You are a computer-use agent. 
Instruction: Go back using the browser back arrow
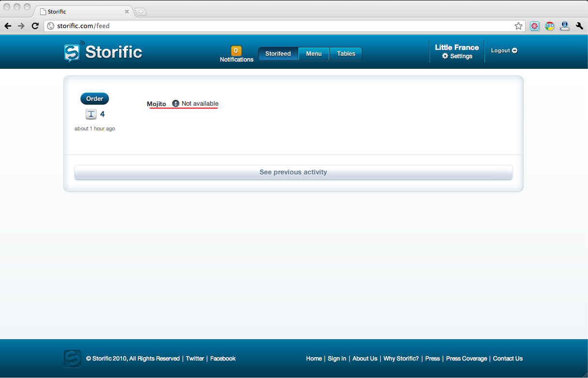(x=8, y=26)
